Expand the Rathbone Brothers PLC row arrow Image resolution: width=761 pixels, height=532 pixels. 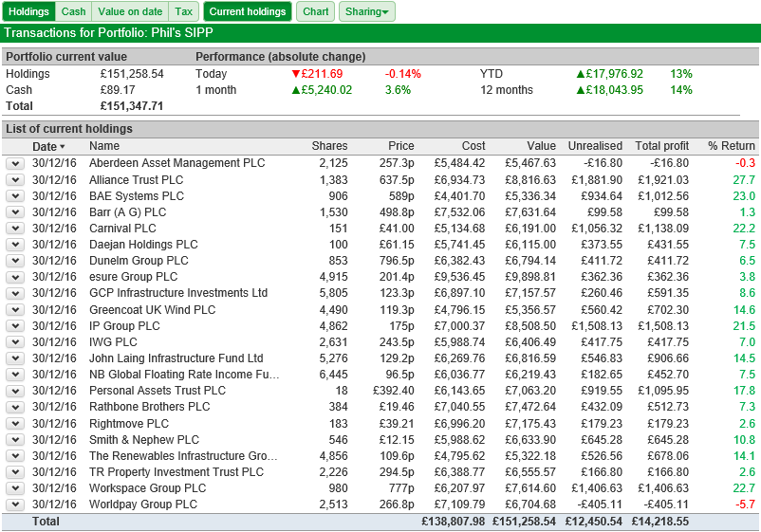tap(15, 408)
